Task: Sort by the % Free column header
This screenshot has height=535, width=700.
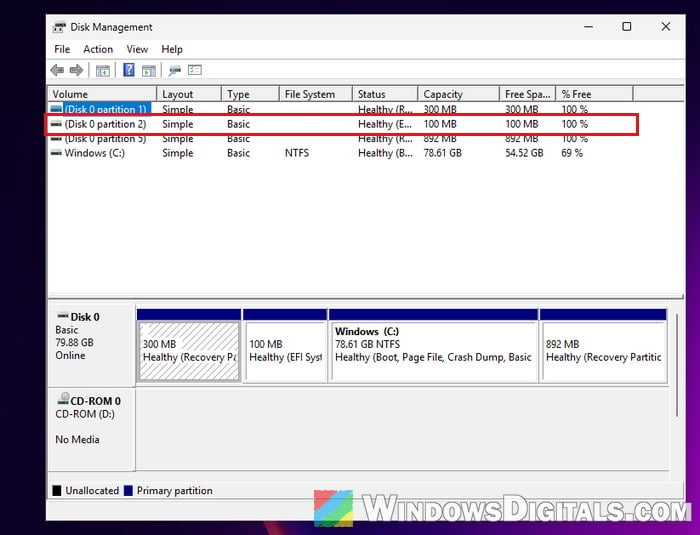Action: click(594, 94)
